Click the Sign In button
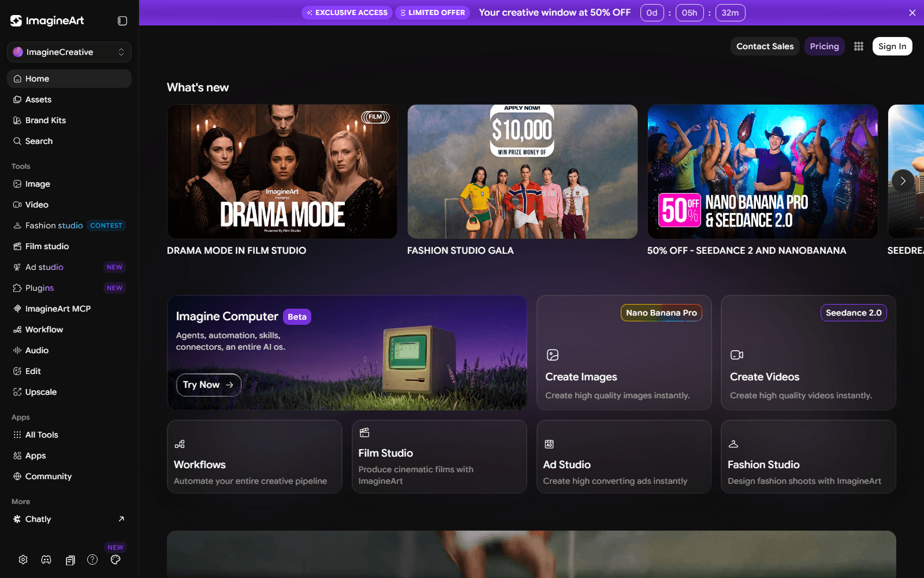924x578 pixels. click(x=892, y=46)
